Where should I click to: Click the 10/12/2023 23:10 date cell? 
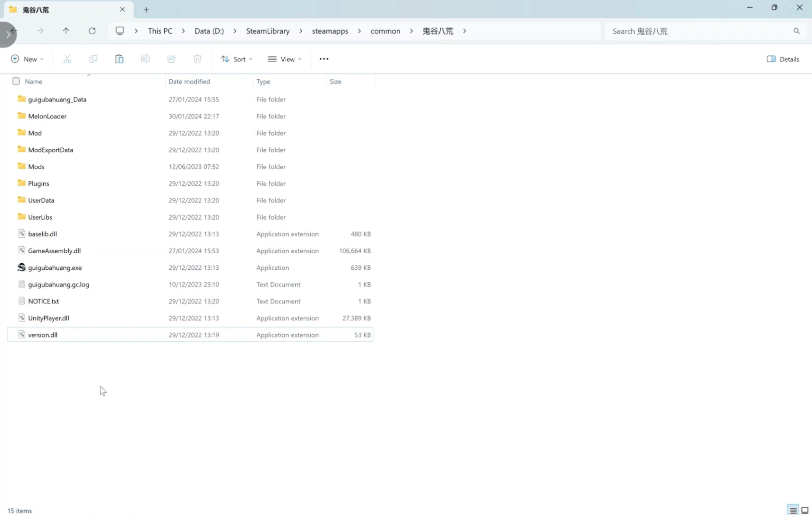[194, 284]
